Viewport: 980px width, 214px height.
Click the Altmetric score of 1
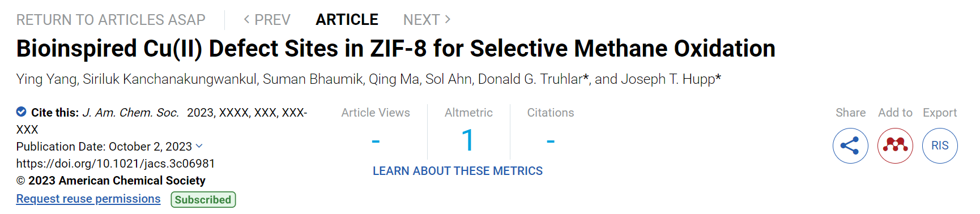pyautogui.click(x=468, y=140)
